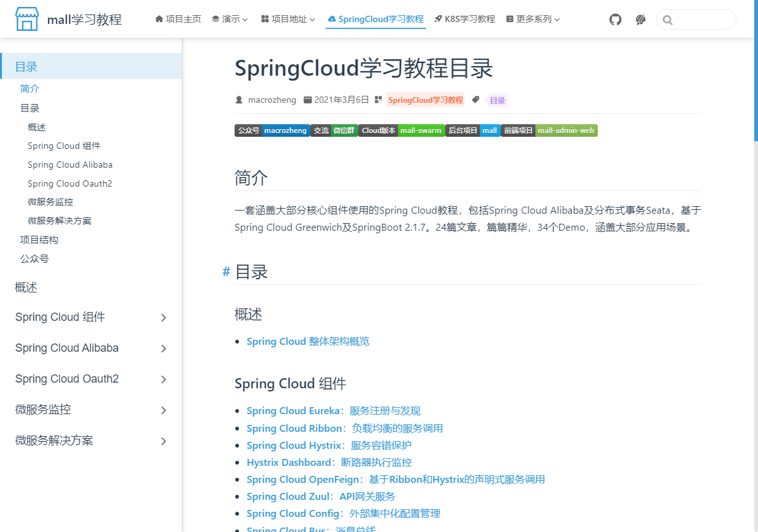Open Spring Cloud OpenFeign article link
The height and width of the screenshot is (532, 758).
395,479
